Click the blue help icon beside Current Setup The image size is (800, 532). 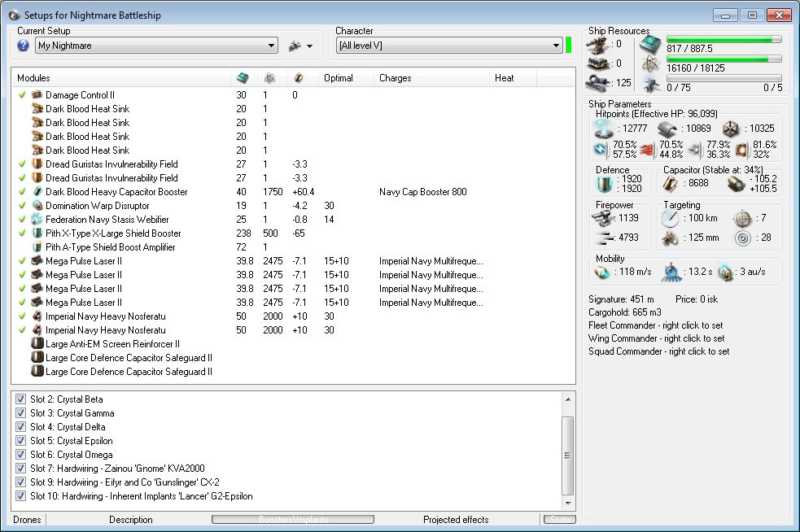[23, 46]
